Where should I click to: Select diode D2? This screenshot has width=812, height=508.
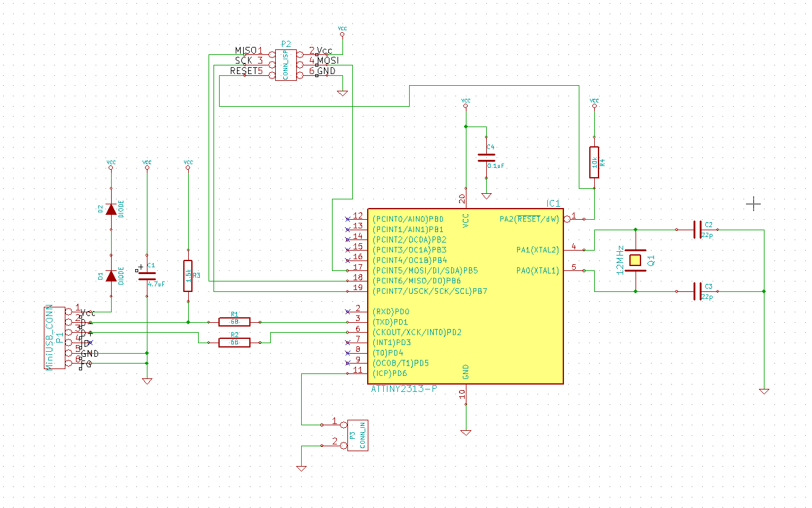(x=111, y=209)
